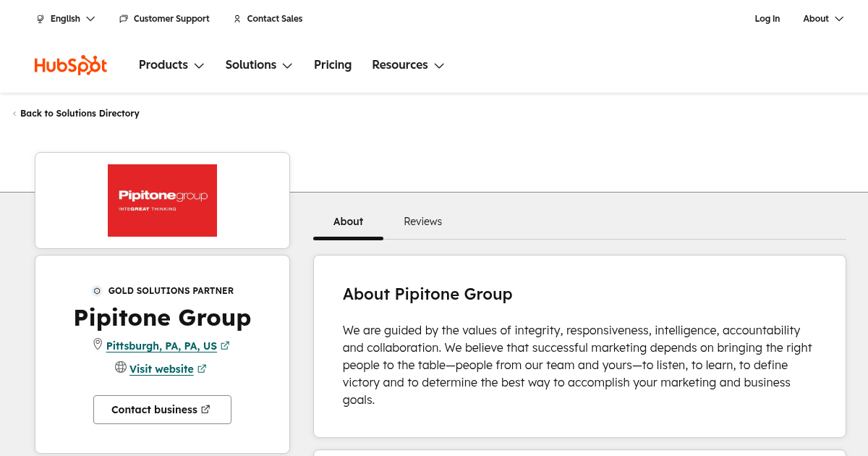868x456 pixels.
Task: Click external-link icon after Visit website
Action: (x=202, y=369)
